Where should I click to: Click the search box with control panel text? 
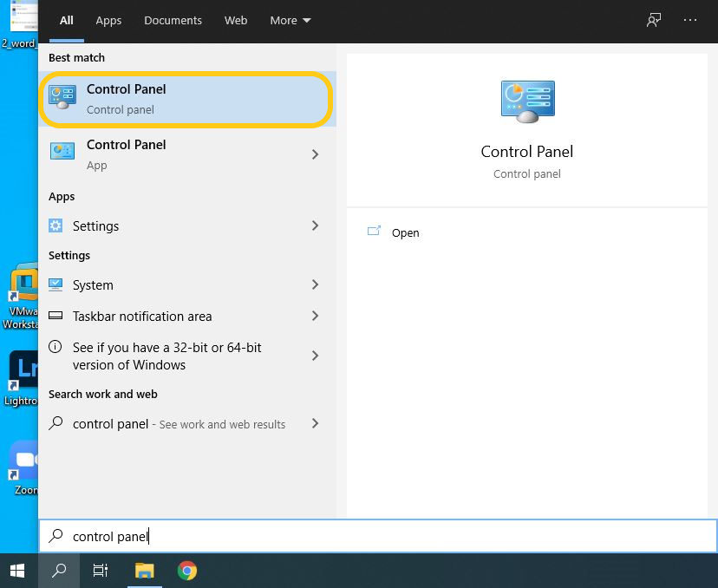coord(378,536)
